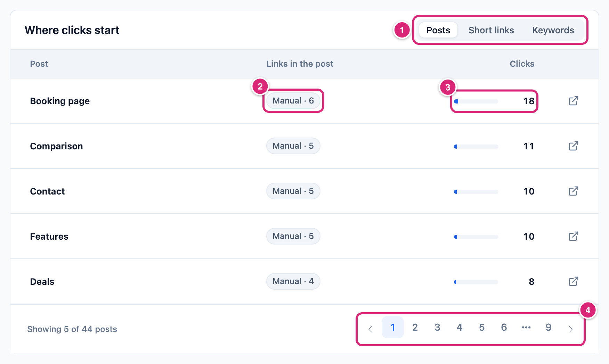Screen dimensions: 609x364
Task: Click Comparison row's Manual · 5 badge
Action: coord(293,146)
